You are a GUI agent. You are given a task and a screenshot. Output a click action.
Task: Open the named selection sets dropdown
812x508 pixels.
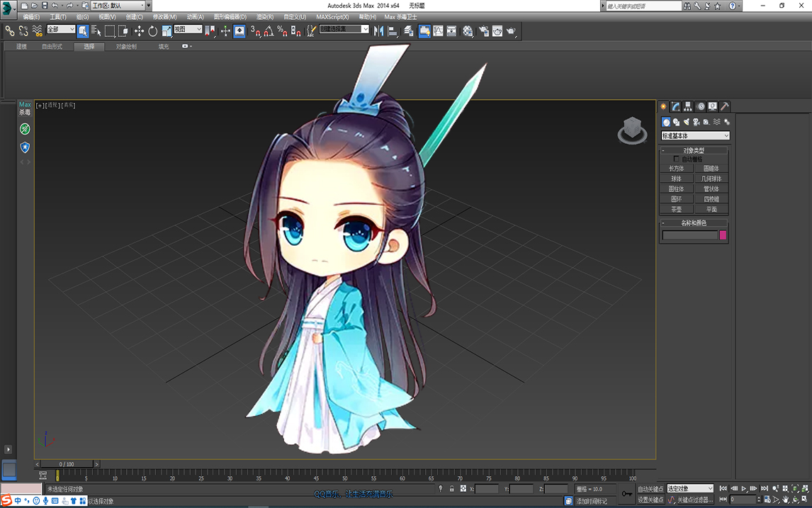[x=344, y=30]
